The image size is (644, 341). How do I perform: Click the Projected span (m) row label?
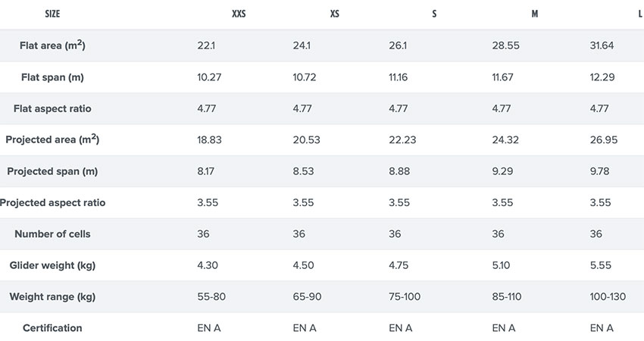tap(52, 171)
